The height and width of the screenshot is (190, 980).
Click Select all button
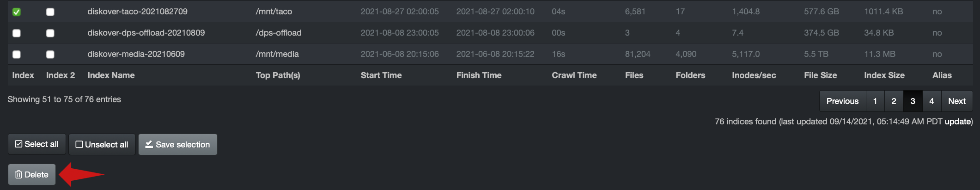(37, 144)
